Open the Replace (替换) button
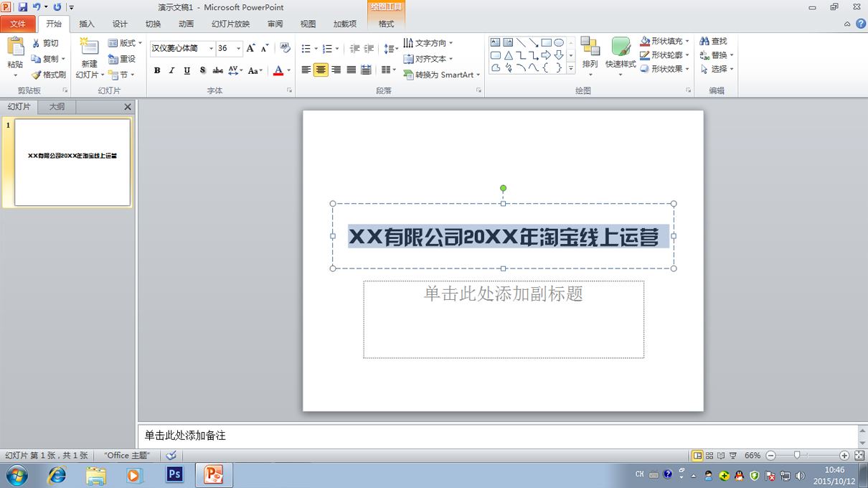Screen dimensions: 868x488 (x=717, y=55)
